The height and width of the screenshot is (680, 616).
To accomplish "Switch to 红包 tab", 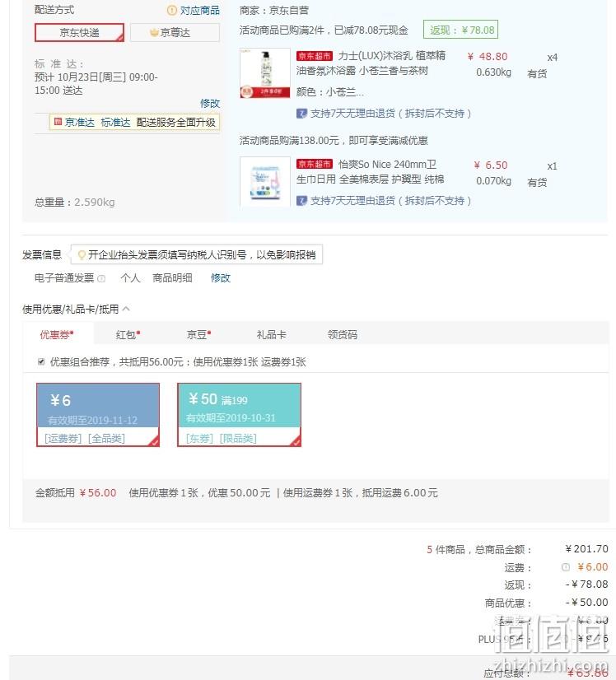I will click(128, 334).
